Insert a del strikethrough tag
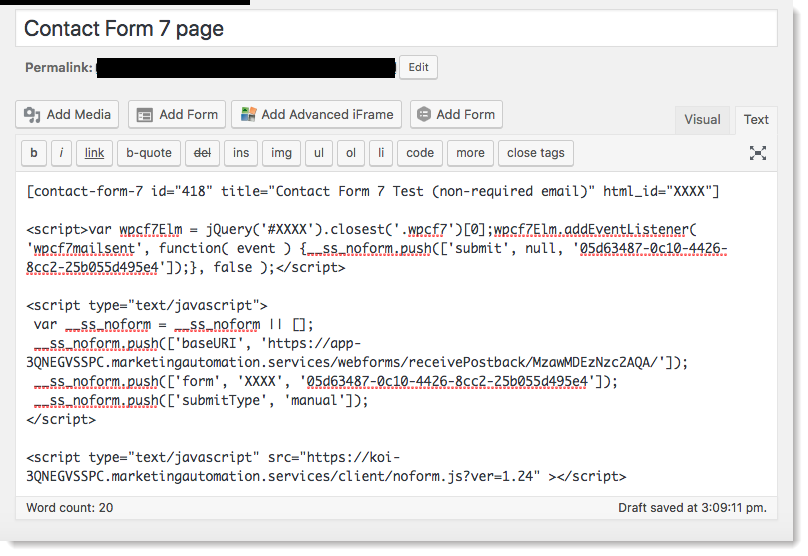The height and width of the screenshot is (556, 808). (203, 153)
